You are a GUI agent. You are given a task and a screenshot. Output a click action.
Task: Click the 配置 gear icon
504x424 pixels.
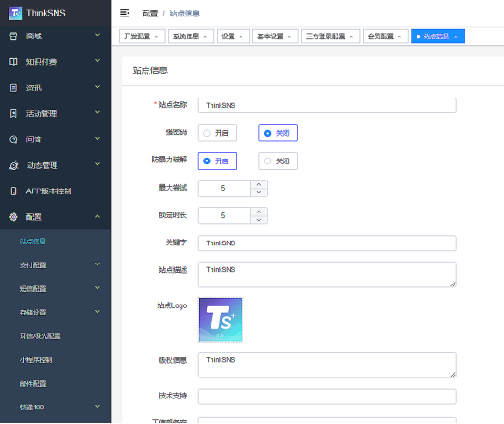point(14,217)
